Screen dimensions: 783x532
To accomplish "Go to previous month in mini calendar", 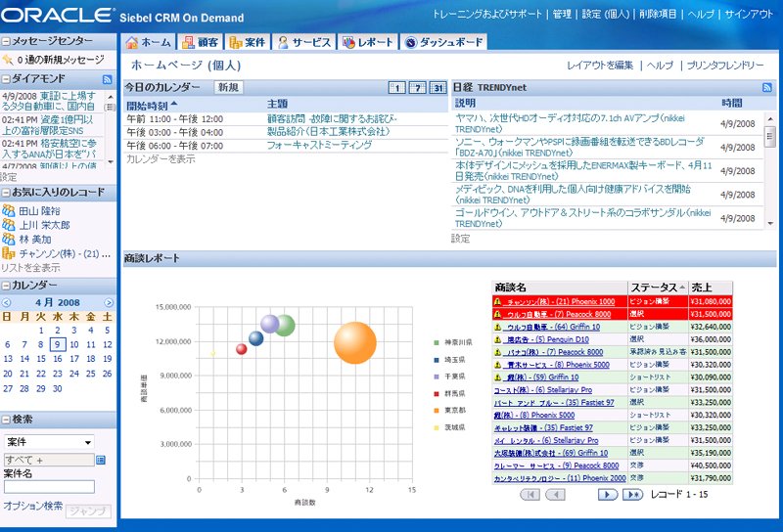I will coord(6,302).
